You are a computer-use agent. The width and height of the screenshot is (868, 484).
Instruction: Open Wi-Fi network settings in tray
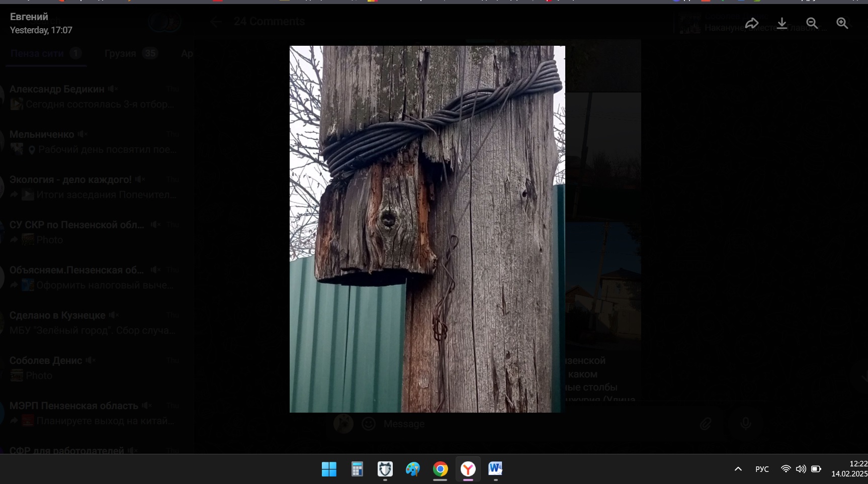click(x=786, y=469)
